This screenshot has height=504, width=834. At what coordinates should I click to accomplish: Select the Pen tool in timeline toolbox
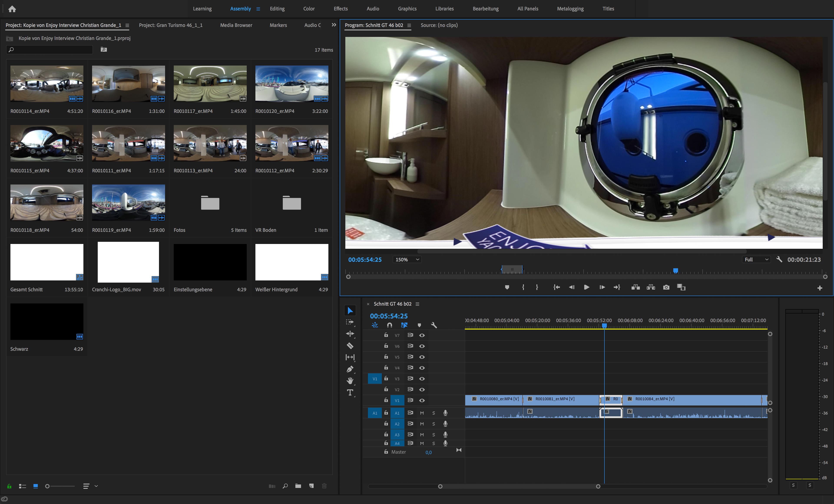tap(350, 369)
